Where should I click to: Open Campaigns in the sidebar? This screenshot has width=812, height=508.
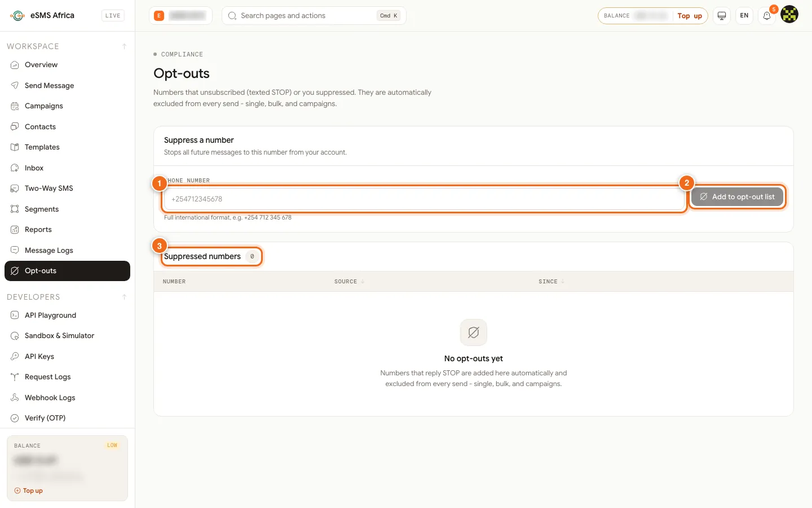(x=67, y=106)
